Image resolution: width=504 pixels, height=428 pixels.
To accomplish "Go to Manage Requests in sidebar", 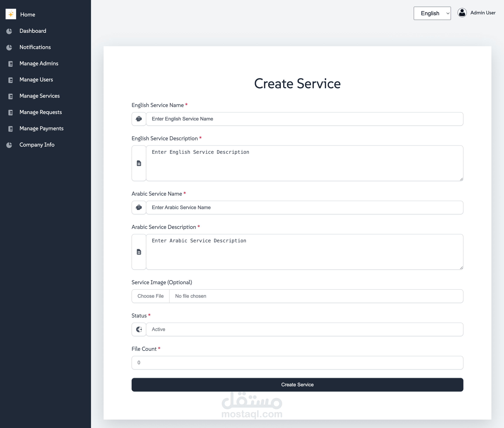I will tap(40, 112).
